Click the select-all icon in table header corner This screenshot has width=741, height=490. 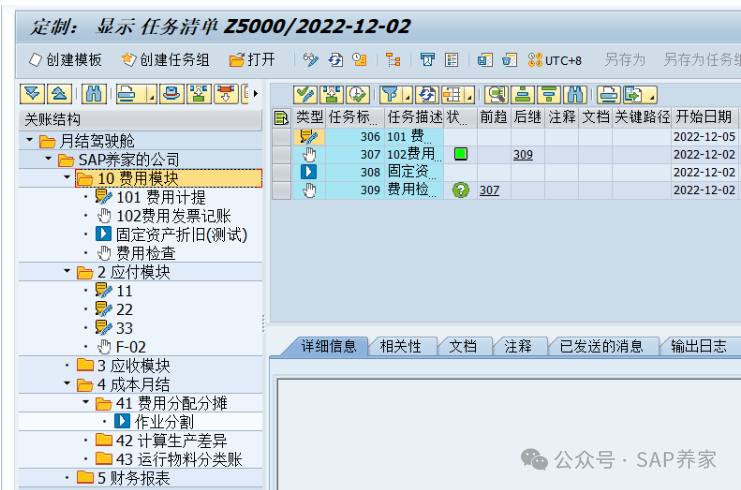point(281,118)
